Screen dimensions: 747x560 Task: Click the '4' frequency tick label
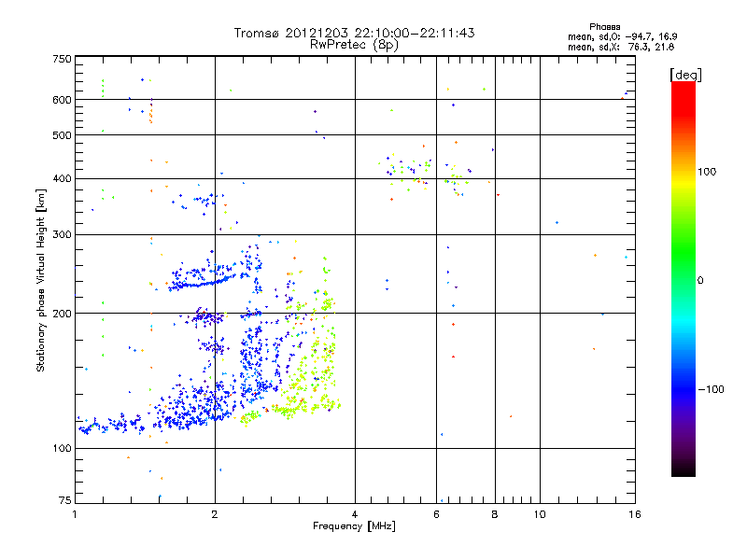click(x=355, y=514)
